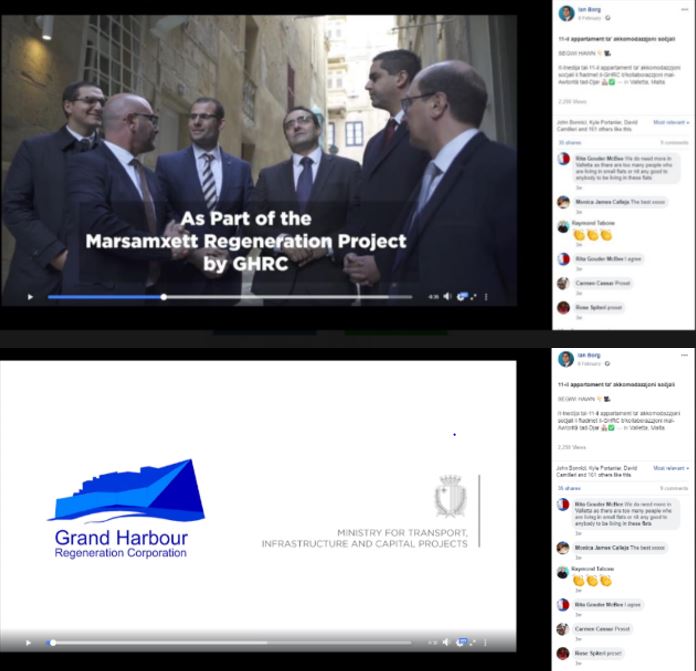Mute the Marsamxett video with speaker icon
This screenshot has height=671, width=696.
point(447,296)
